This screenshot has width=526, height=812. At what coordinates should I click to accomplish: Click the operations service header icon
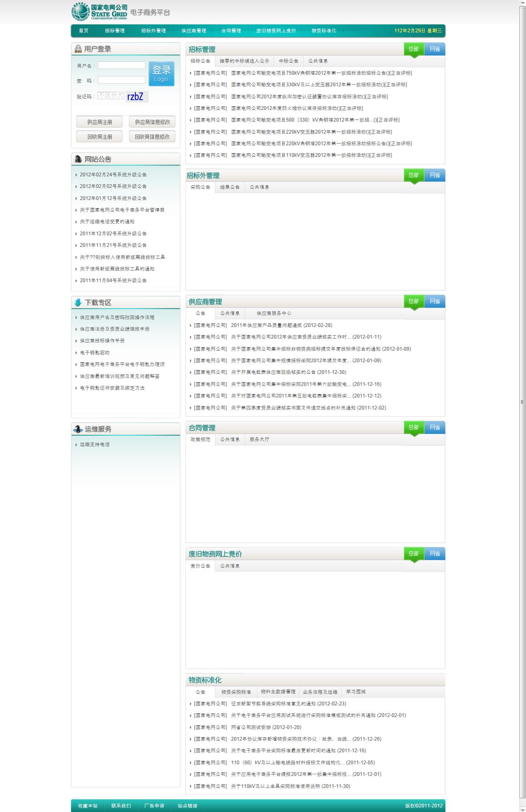[78, 429]
